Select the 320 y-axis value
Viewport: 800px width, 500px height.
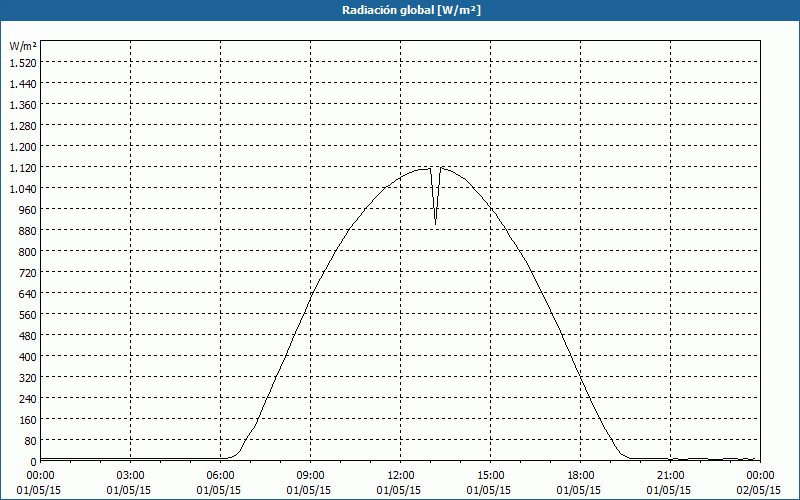(28, 378)
